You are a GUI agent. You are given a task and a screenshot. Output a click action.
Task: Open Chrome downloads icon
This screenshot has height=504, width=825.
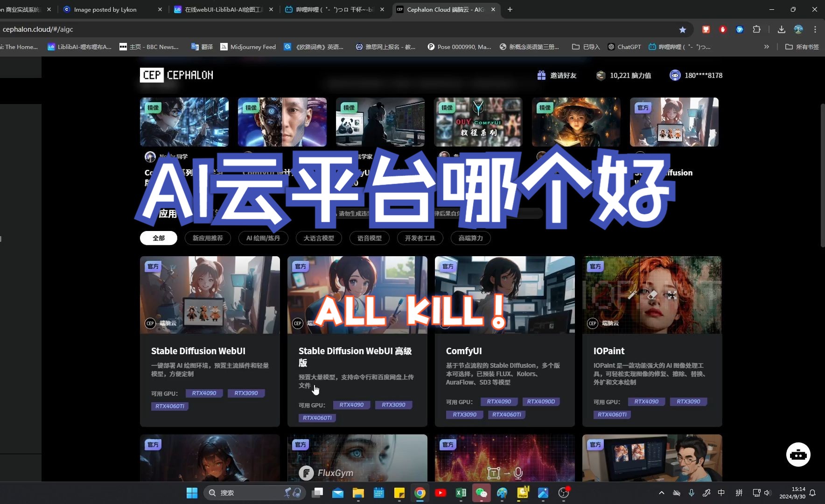[x=781, y=29]
